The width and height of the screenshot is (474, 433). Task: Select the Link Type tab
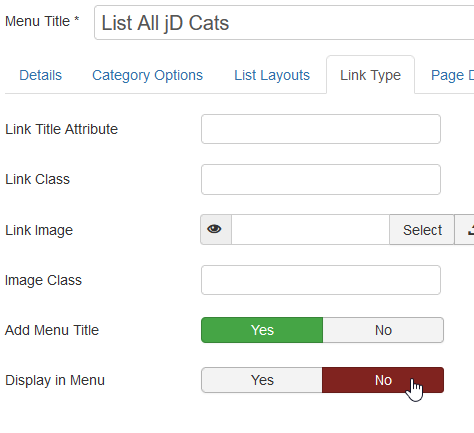[x=370, y=75]
